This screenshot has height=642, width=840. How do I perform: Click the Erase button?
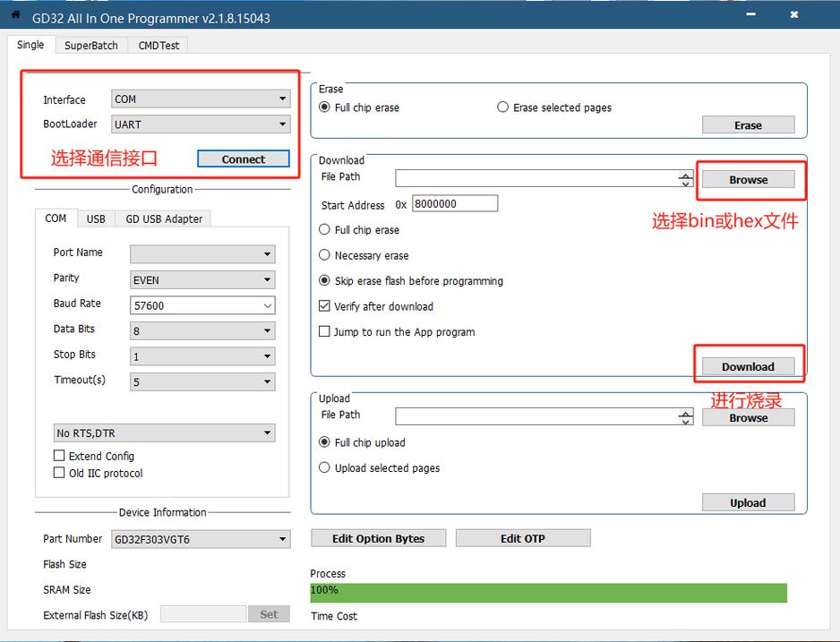coord(749,124)
